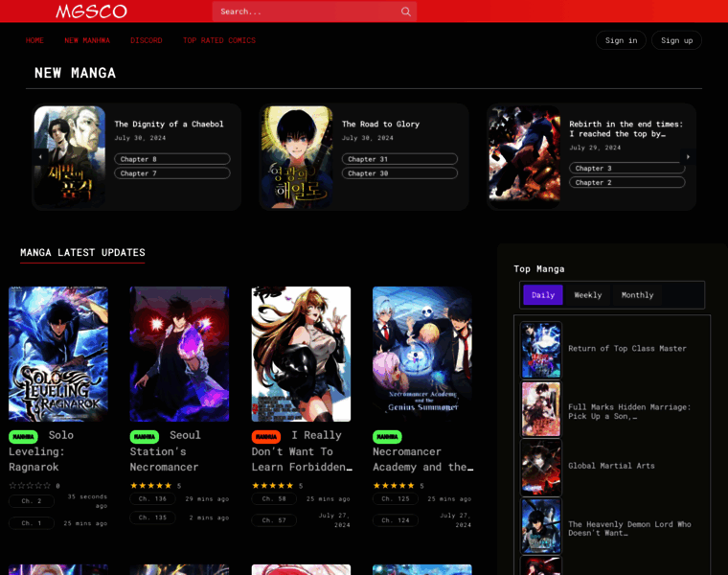Screen dimensions: 728x575
Task: Slide the New Manga carousel right
Action: click(688, 157)
